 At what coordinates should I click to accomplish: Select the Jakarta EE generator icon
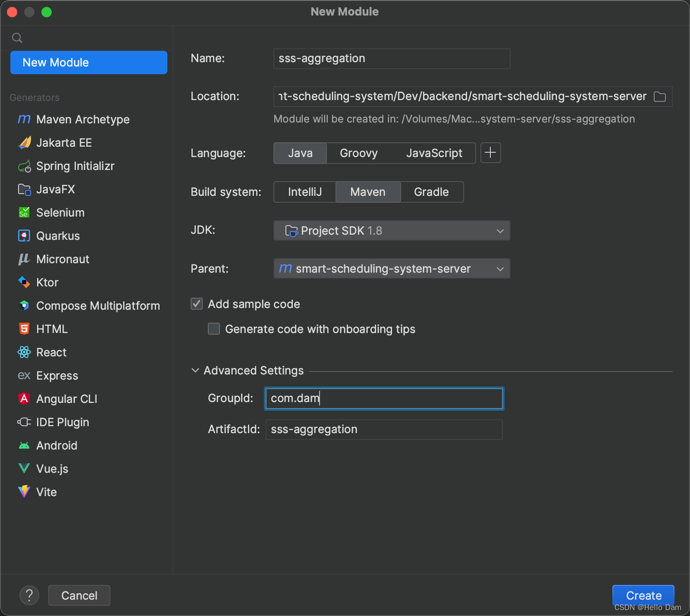click(x=24, y=142)
